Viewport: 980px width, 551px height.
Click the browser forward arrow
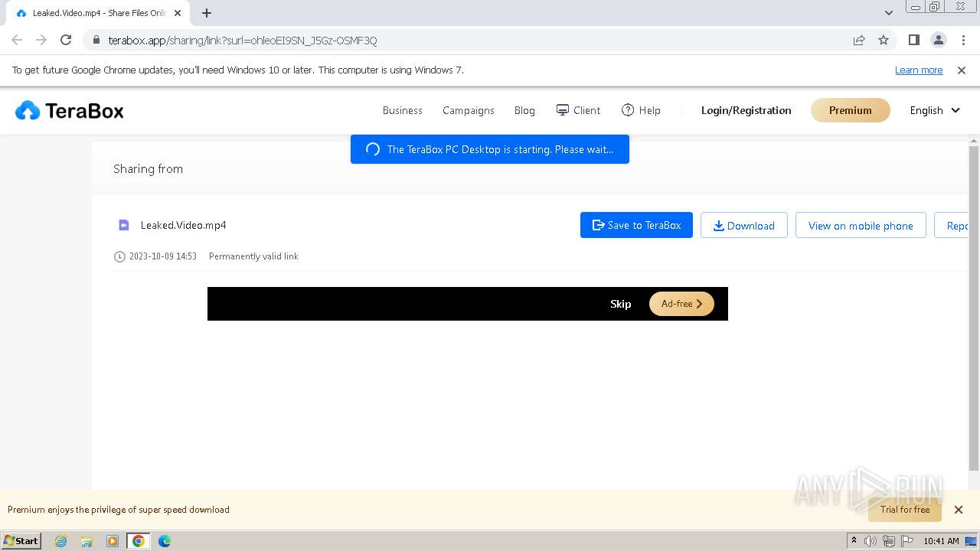[x=41, y=41]
